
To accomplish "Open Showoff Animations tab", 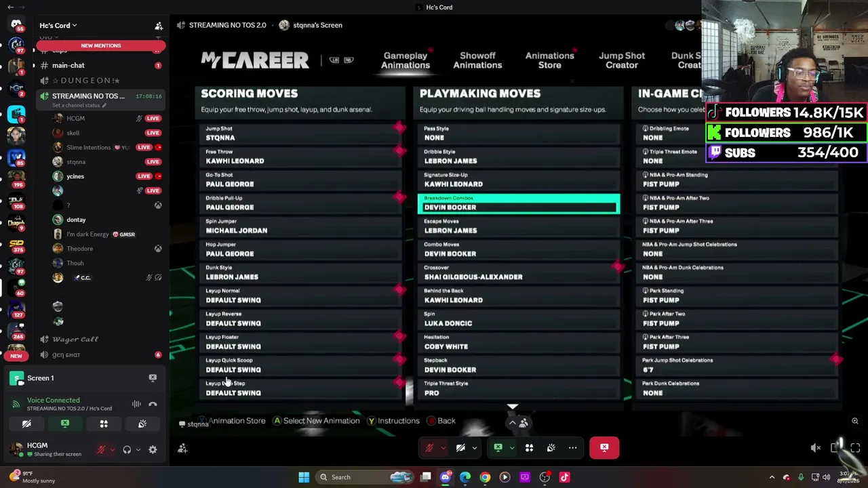I will (x=477, y=60).
